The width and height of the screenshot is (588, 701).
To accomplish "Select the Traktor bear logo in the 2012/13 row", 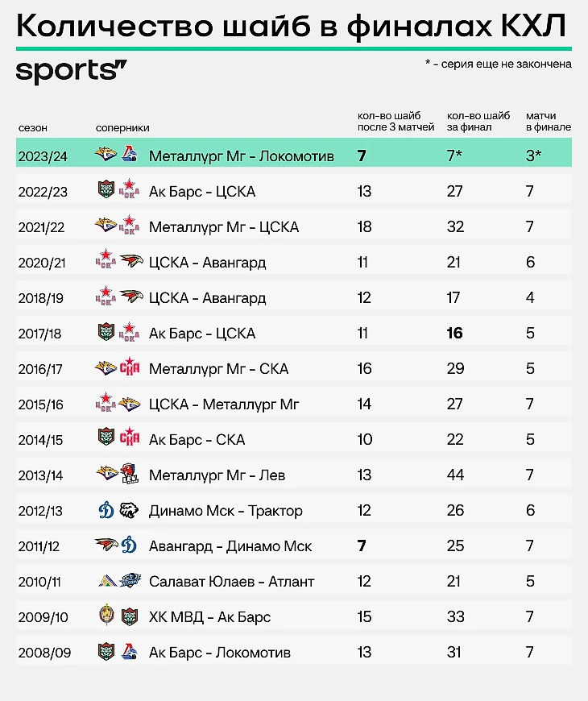I will 130,510.
